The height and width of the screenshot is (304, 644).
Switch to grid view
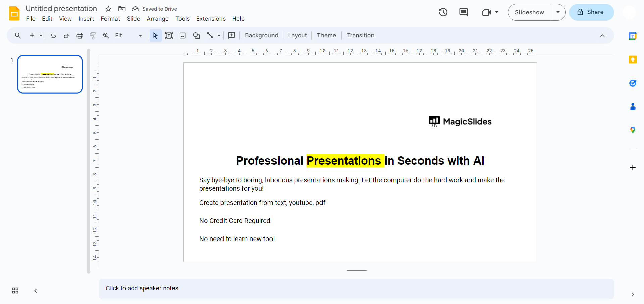(15, 291)
